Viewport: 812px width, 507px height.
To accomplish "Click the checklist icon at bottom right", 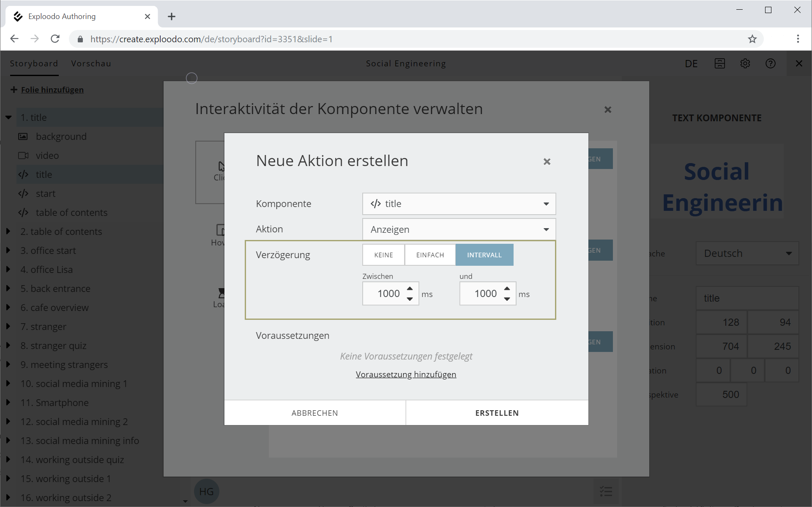I will pyautogui.click(x=606, y=491).
